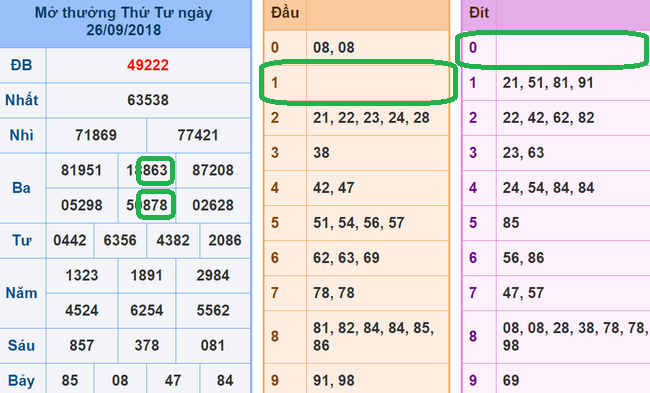Select the Nhì prize label

coord(22,135)
